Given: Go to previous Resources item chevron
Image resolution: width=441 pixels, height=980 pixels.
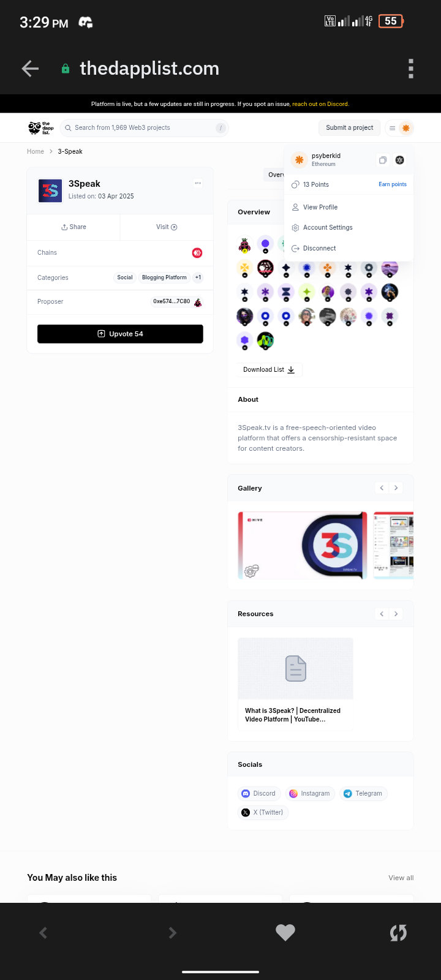Looking at the screenshot, I should tap(382, 614).
